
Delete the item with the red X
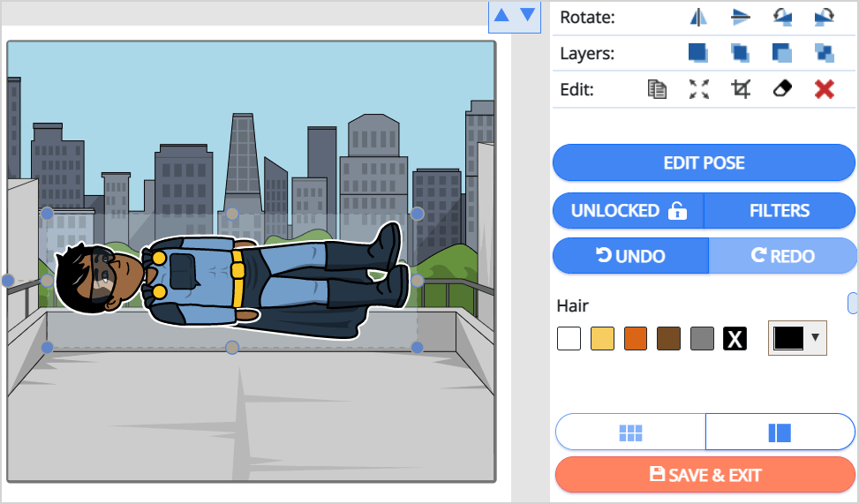click(x=824, y=89)
